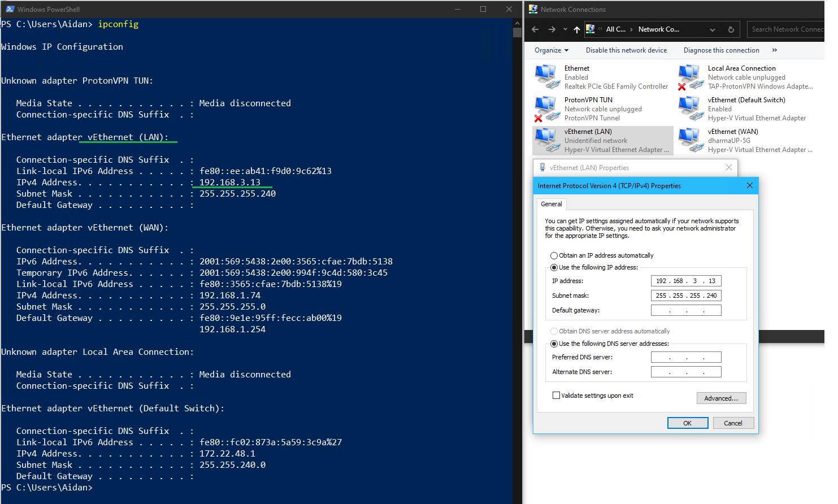Refresh the Network Connections view

coord(731,29)
